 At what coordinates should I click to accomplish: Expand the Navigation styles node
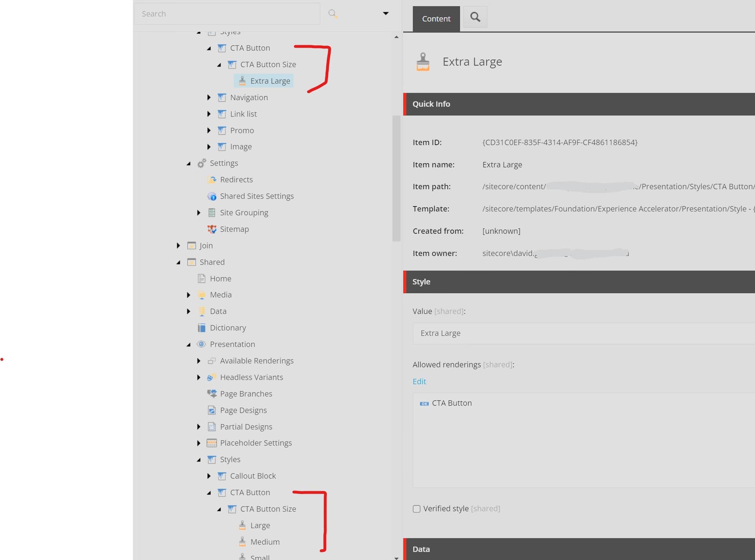pyautogui.click(x=209, y=97)
